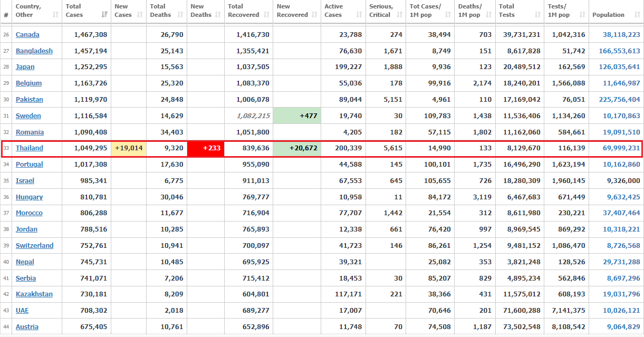
Task: Click the Switzerland country link
Action: (x=34, y=246)
